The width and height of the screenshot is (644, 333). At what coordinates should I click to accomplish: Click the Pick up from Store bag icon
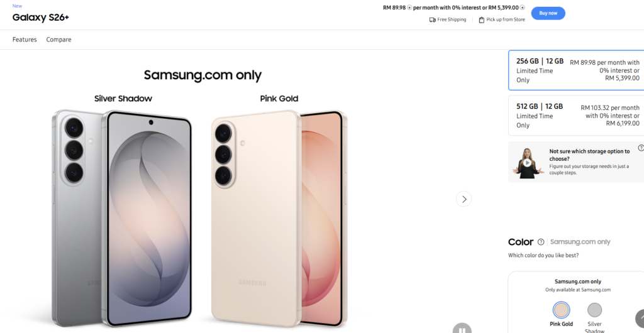coord(482,19)
